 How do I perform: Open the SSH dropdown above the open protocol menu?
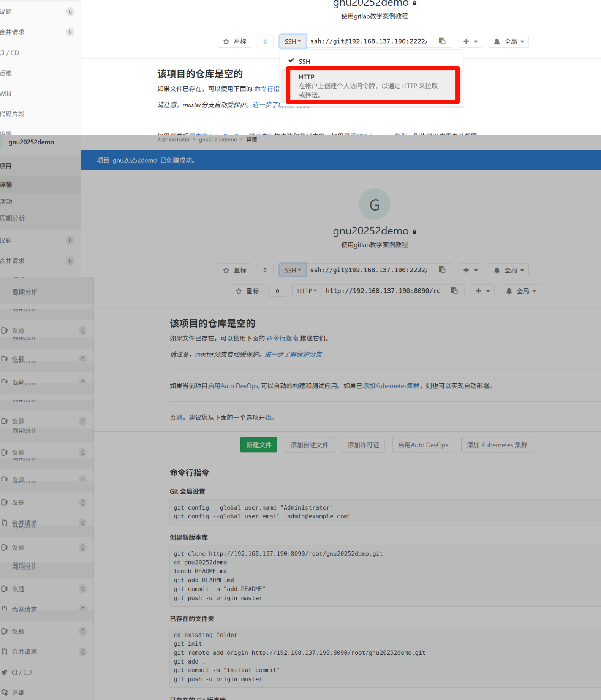(293, 41)
